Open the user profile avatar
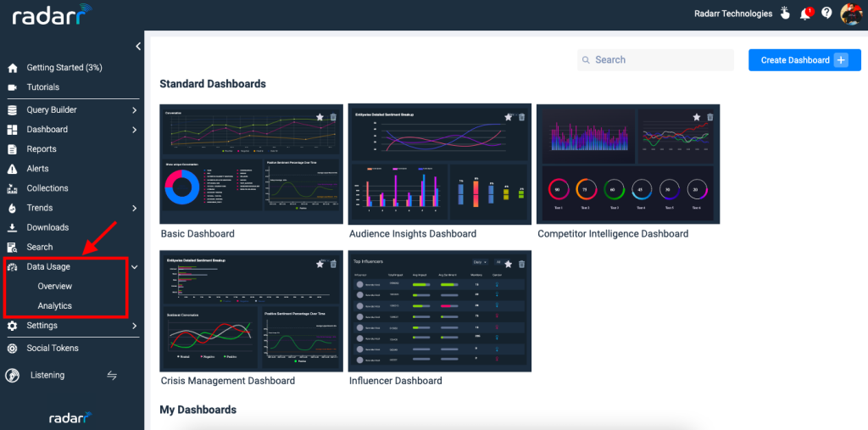 851,14
